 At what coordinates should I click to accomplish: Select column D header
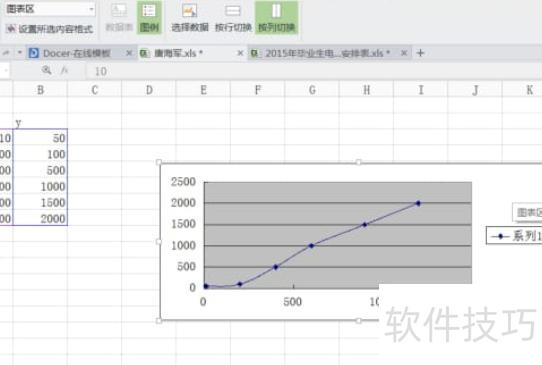pyautogui.click(x=149, y=90)
